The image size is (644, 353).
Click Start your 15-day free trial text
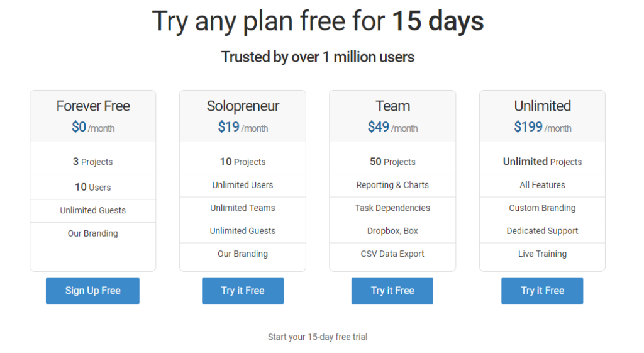click(x=318, y=337)
